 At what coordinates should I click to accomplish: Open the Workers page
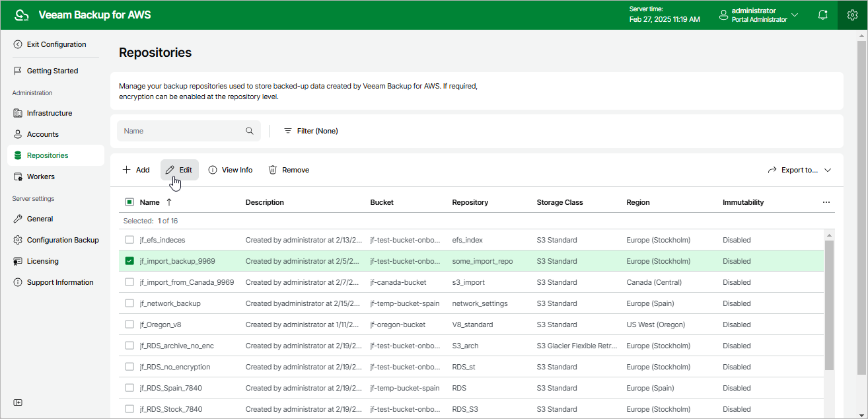(42, 176)
